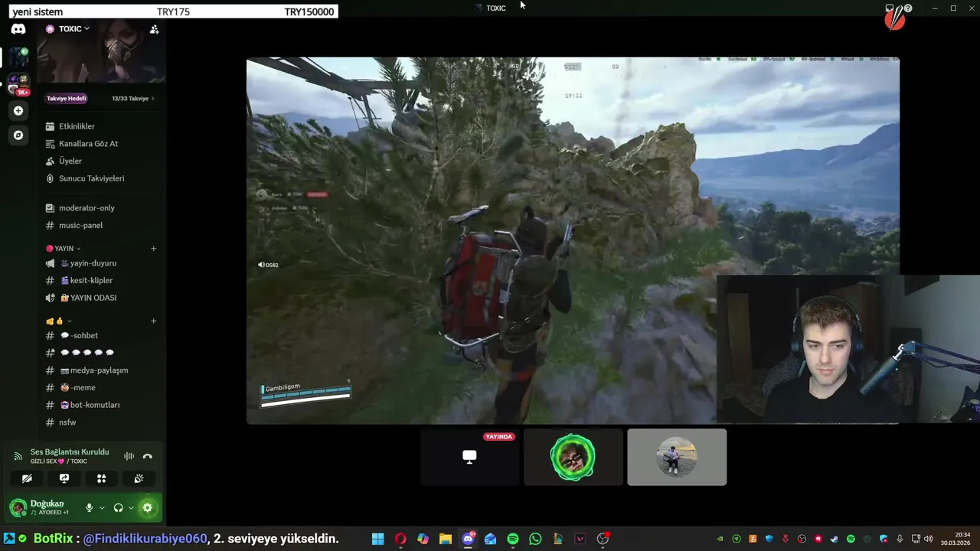
Task: Select the green-ring avatar participant tile
Action: (x=573, y=457)
